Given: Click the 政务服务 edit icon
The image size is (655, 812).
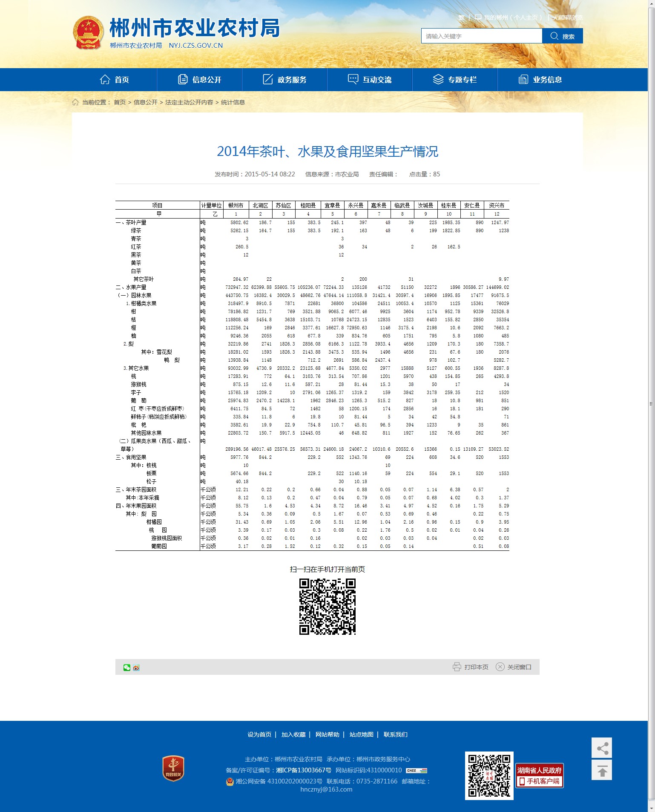Looking at the screenshot, I should click(267, 79).
